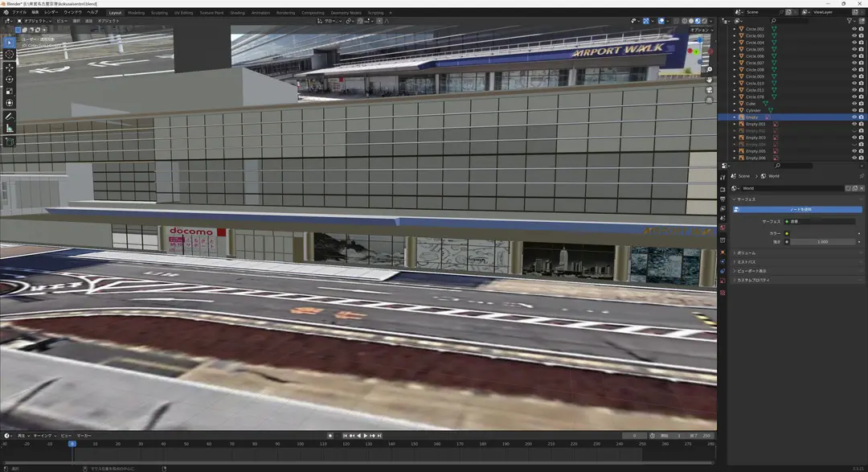Open the Render properties tab
Screen dimensions: 868x472
723,190
